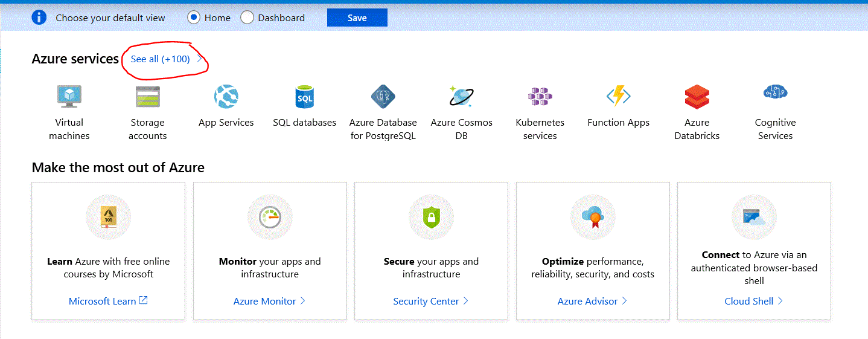Select the Home radio button

coord(194,18)
